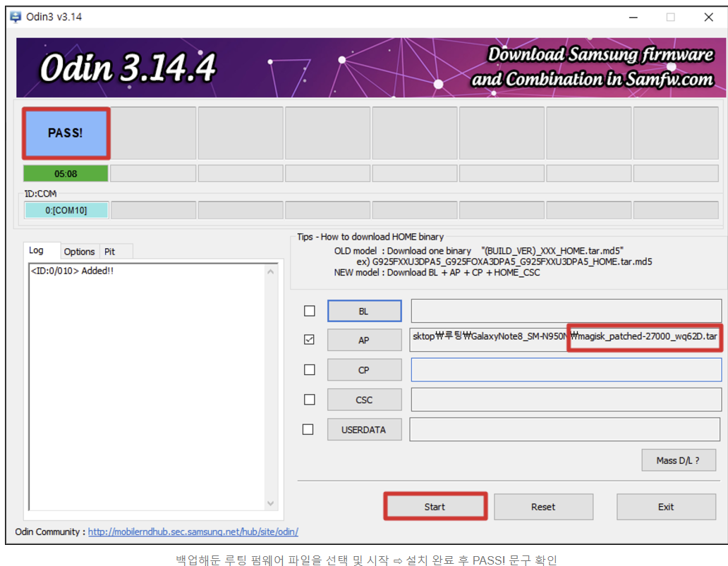Check the CP file checkbox

point(309,370)
